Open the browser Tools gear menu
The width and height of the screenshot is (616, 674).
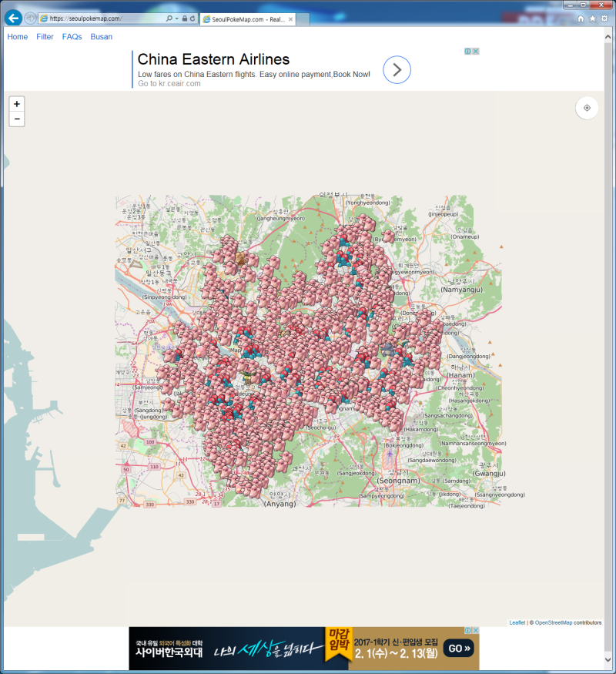point(604,18)
